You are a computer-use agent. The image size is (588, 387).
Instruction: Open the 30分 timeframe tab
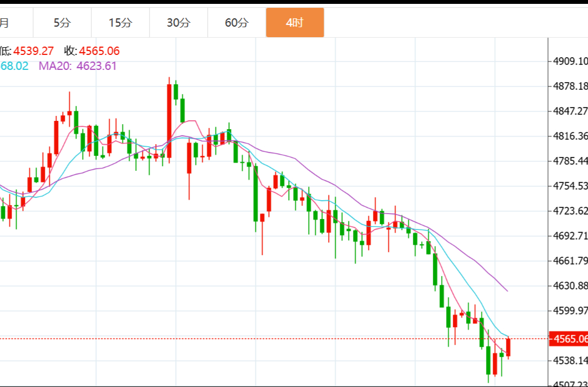tap(178, 23)
